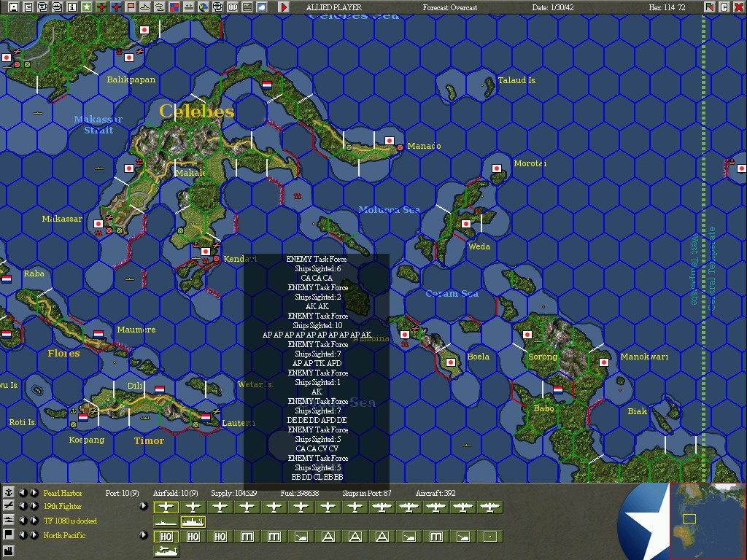Click the flag icon beside North Pacific row
This screenshot has height=560, width=747.
tap(9, 534)
